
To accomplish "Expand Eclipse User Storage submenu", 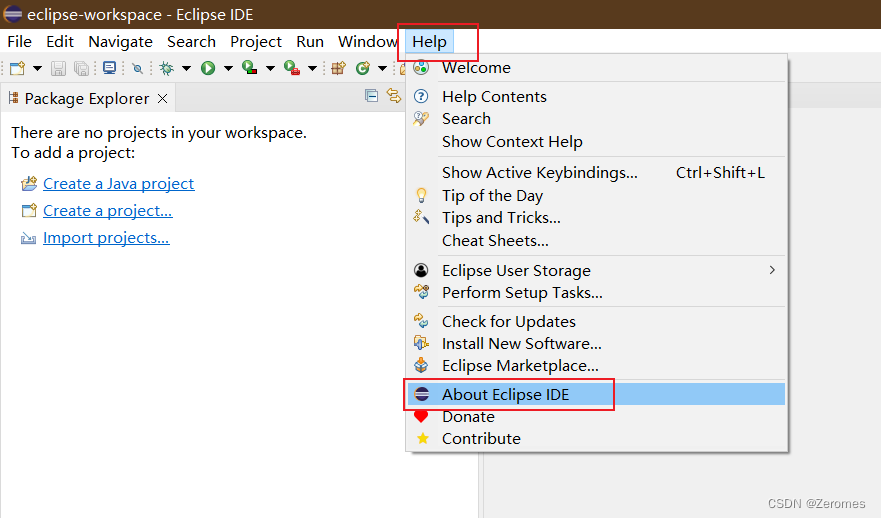I will point(596,270).
